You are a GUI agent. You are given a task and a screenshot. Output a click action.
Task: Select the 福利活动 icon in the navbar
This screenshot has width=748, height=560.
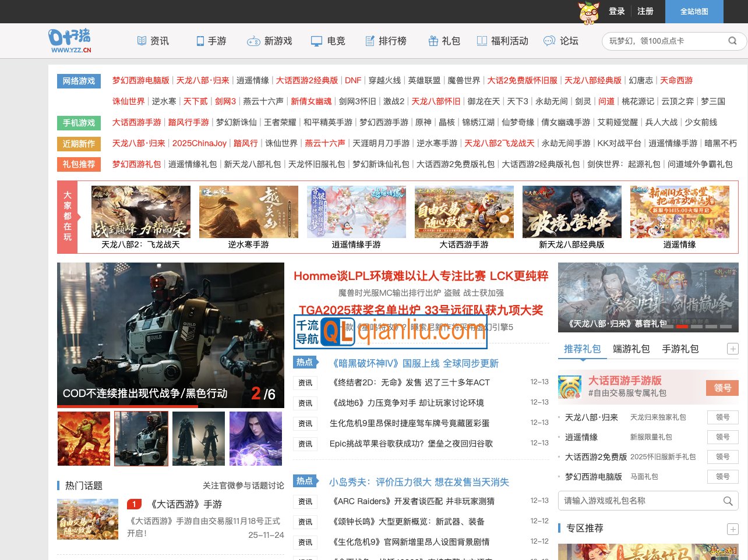click(481, 41)
